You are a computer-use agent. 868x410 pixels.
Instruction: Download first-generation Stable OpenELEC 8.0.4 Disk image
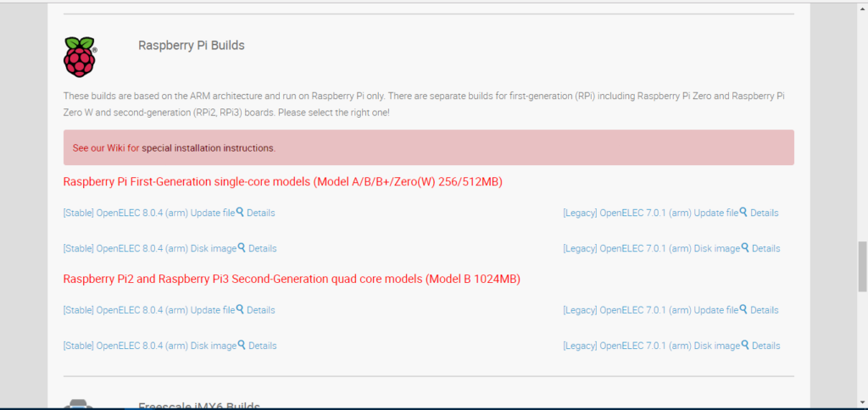[x=149, y=249]
